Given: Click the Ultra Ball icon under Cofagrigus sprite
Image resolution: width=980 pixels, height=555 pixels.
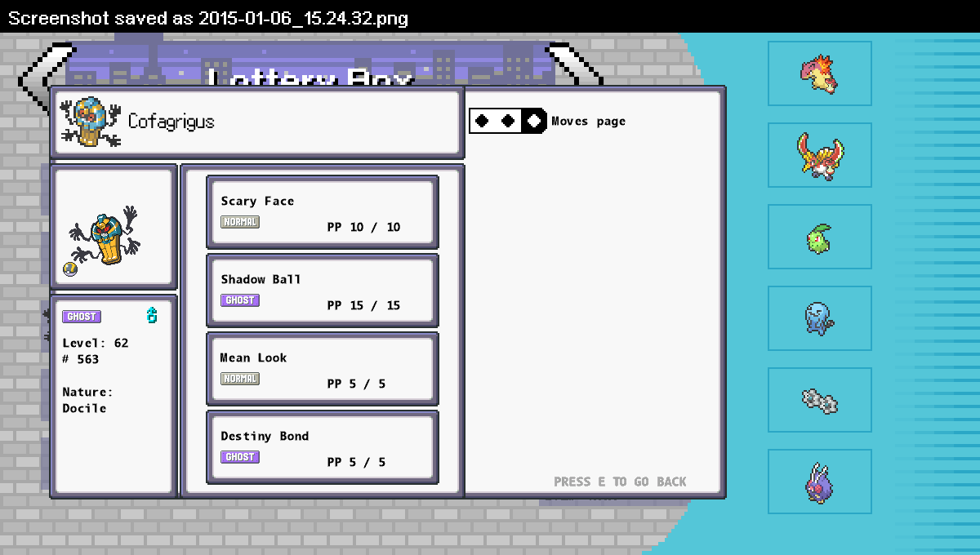Looking at the screenshot, I should [71, 269].
